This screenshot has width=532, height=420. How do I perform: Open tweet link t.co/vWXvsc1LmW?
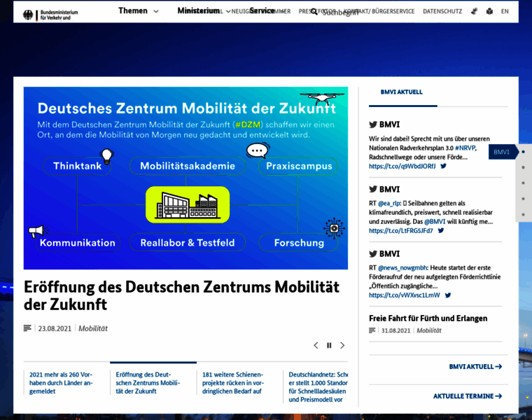click(x=405, y=295)
